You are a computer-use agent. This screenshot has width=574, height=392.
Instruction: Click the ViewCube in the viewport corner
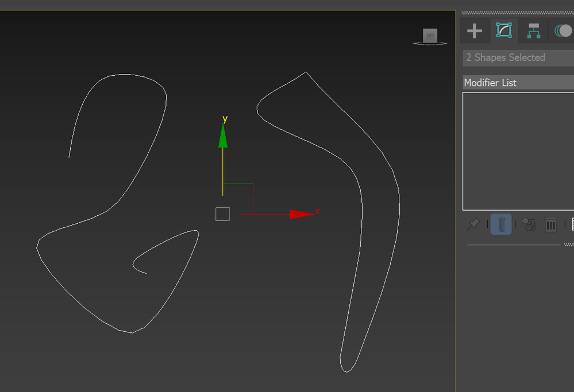pyautogui.click(x=430, y=36)
